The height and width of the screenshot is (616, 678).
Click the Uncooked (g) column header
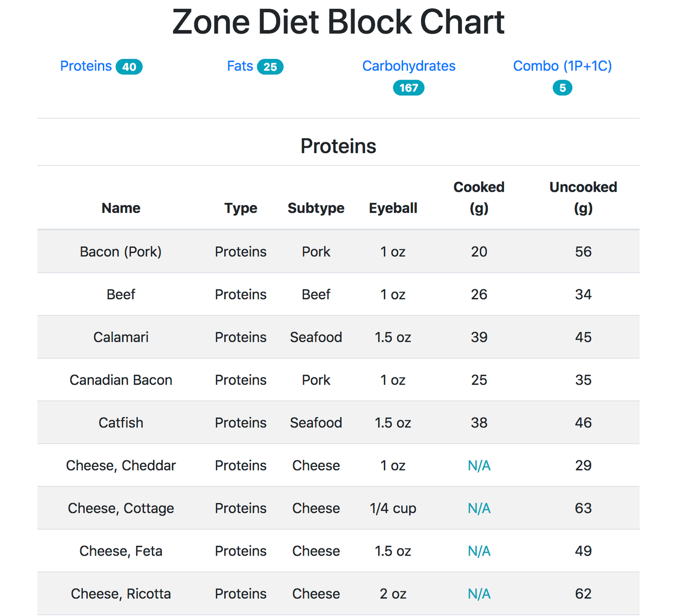583,198
